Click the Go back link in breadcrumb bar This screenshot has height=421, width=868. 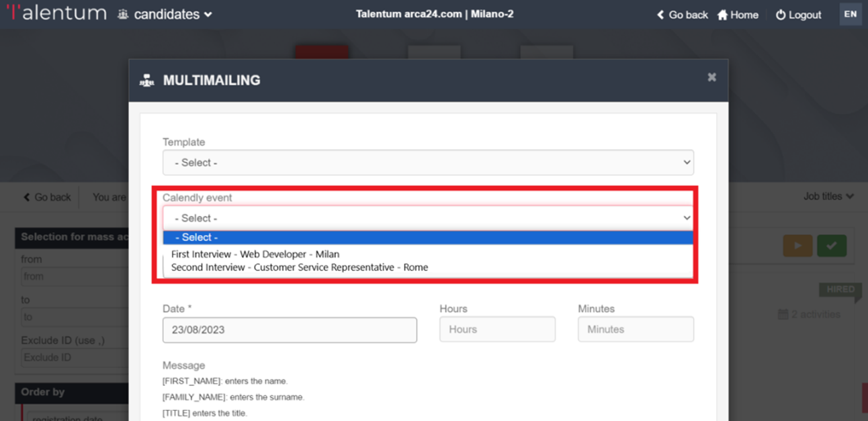[47, 197]
